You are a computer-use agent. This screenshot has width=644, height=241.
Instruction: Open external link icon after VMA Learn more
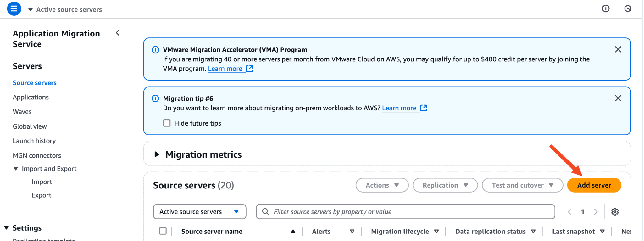(x=249, y=69)
